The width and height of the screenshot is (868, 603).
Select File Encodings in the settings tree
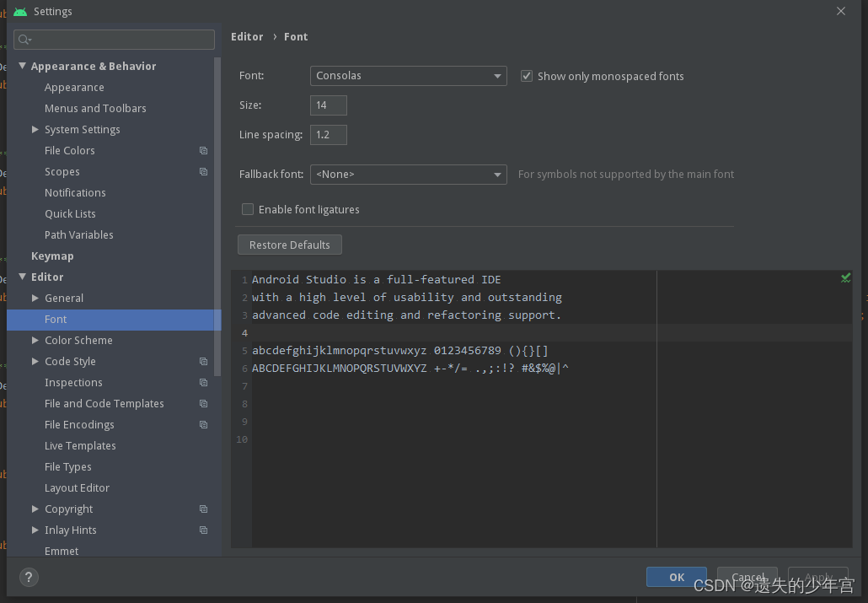click(79, 424)
